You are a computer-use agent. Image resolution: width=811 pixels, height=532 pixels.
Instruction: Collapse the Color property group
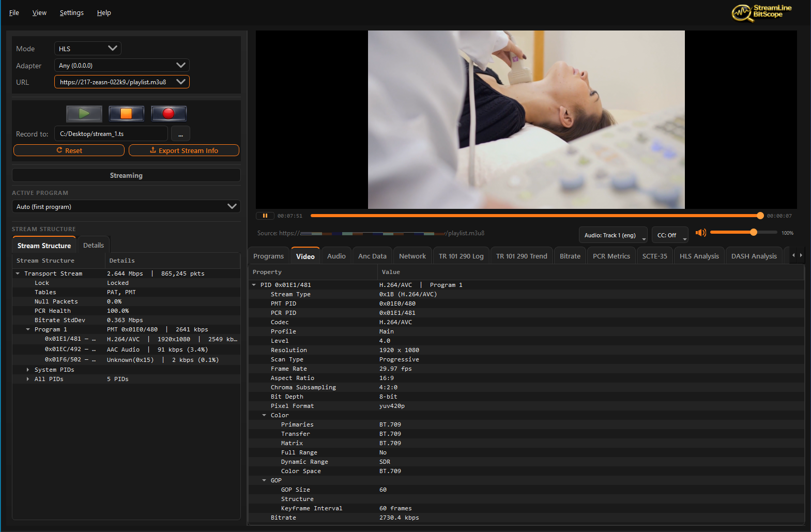coord(264,415)
